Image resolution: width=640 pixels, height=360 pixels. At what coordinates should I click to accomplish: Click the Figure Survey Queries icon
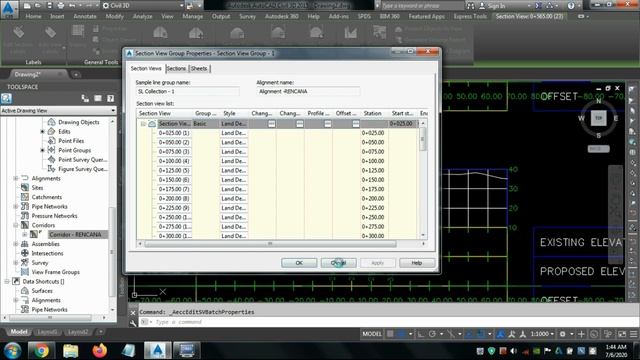(x=51, y=169)
